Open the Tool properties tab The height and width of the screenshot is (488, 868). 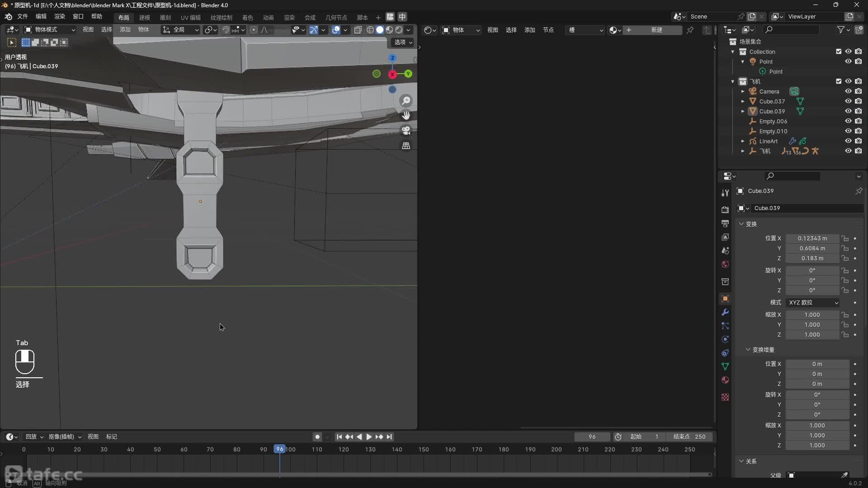[725, 192]
